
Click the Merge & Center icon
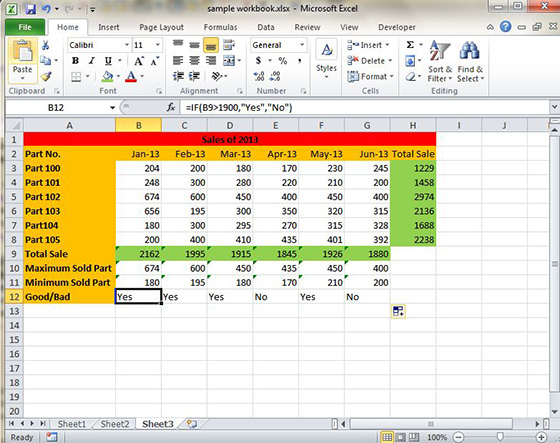[229, 61]
